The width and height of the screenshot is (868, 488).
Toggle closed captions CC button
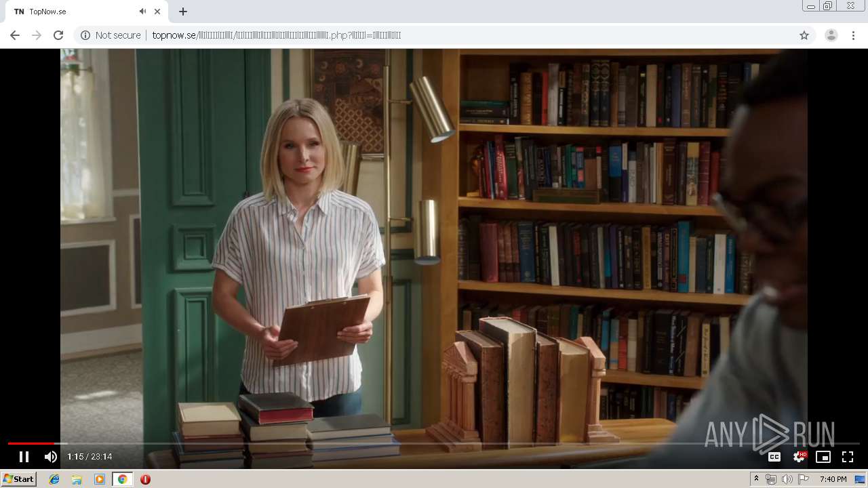tap(774, 457)
